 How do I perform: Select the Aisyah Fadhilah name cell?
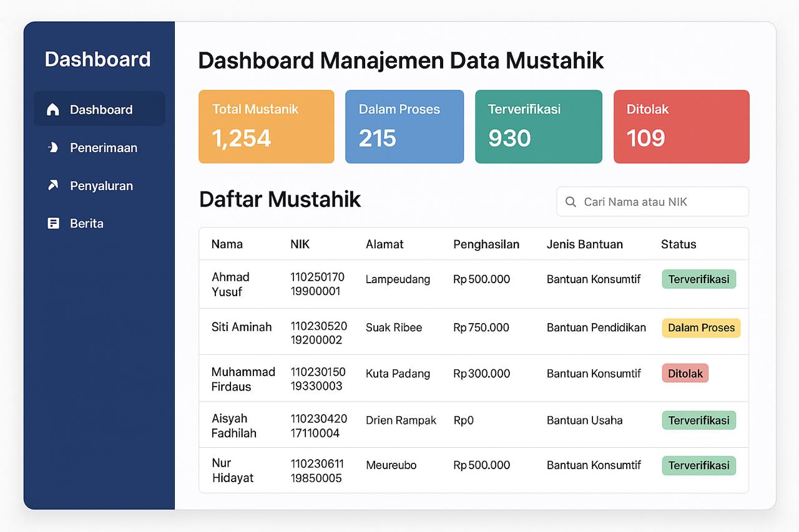tap(233, 425)
